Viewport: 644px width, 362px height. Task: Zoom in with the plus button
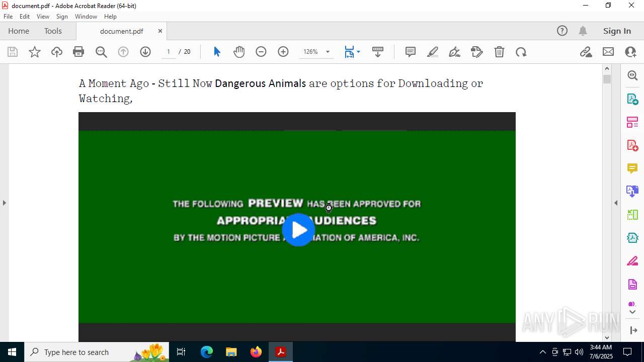click(x=283, y=52)
